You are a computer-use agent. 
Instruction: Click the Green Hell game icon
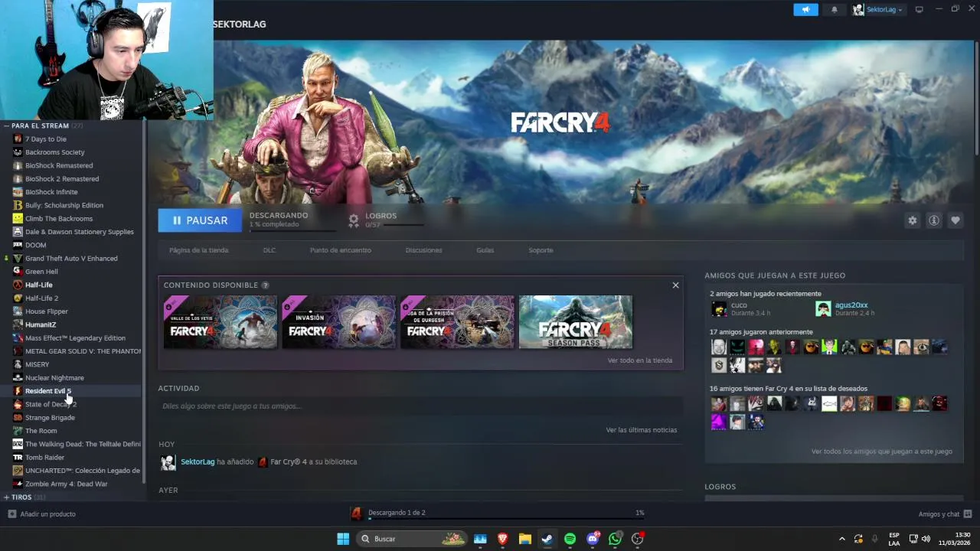18,272
